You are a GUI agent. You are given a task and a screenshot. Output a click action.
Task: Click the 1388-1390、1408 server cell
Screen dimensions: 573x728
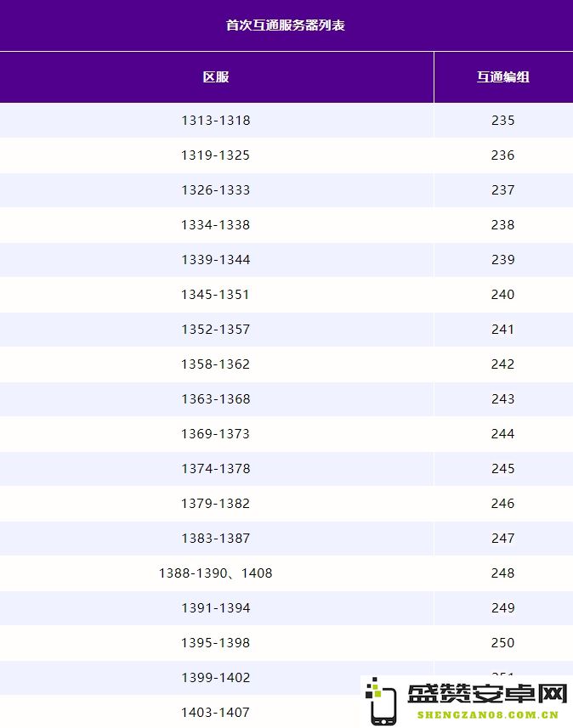tap(216, 573)
